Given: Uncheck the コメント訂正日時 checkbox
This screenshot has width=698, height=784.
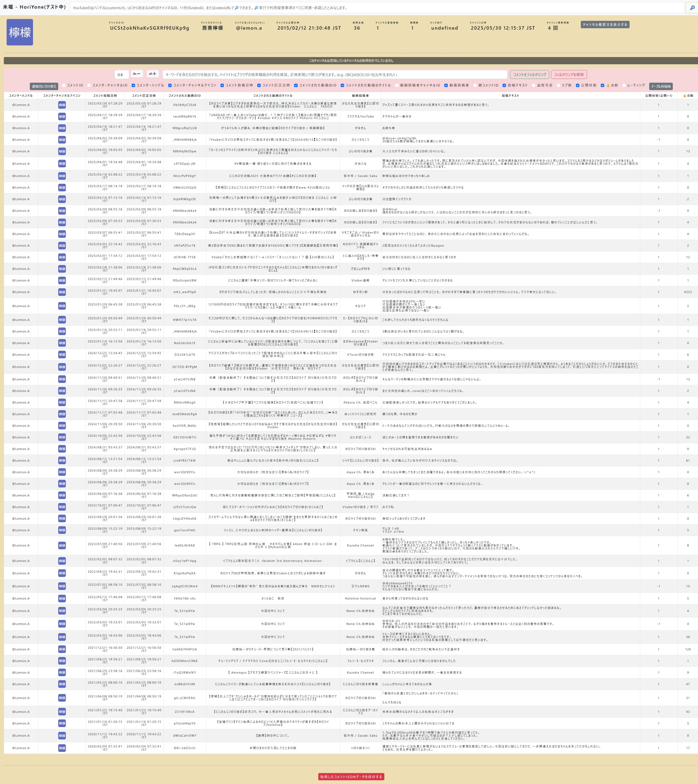Looking at the screenshot, I should coord(259,85).
